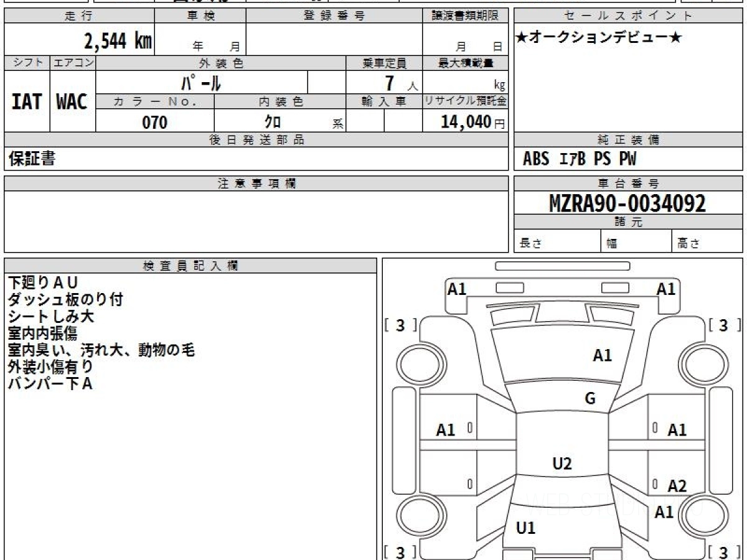Select the color number 070 cell
747x560 pixels.
click(x=155, y=122)
